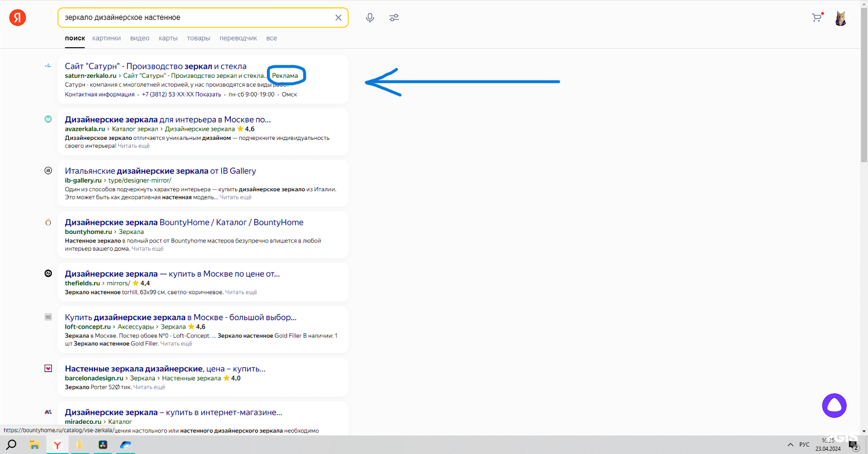Show hidden system tray icons
868x454 pixels.
tap(790, 445)
